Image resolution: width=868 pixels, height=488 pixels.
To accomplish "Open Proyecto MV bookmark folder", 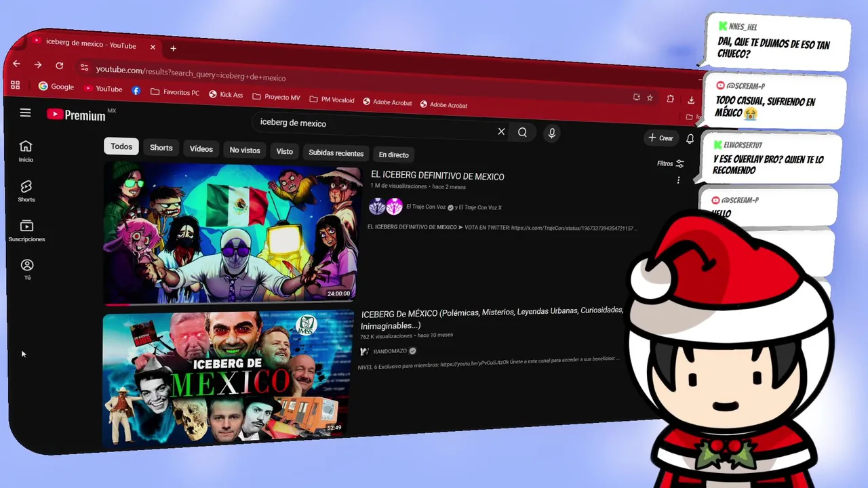I will pyautogui.click(x=276, y=97).
